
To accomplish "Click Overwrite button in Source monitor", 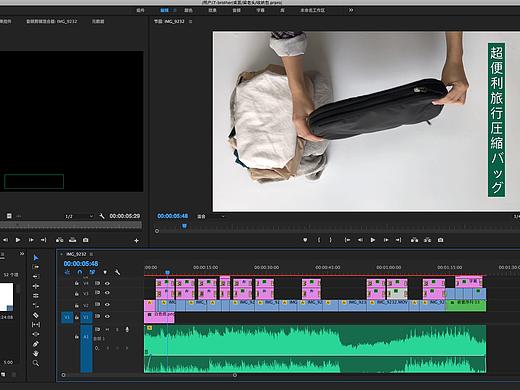I will tap(72, 240).
